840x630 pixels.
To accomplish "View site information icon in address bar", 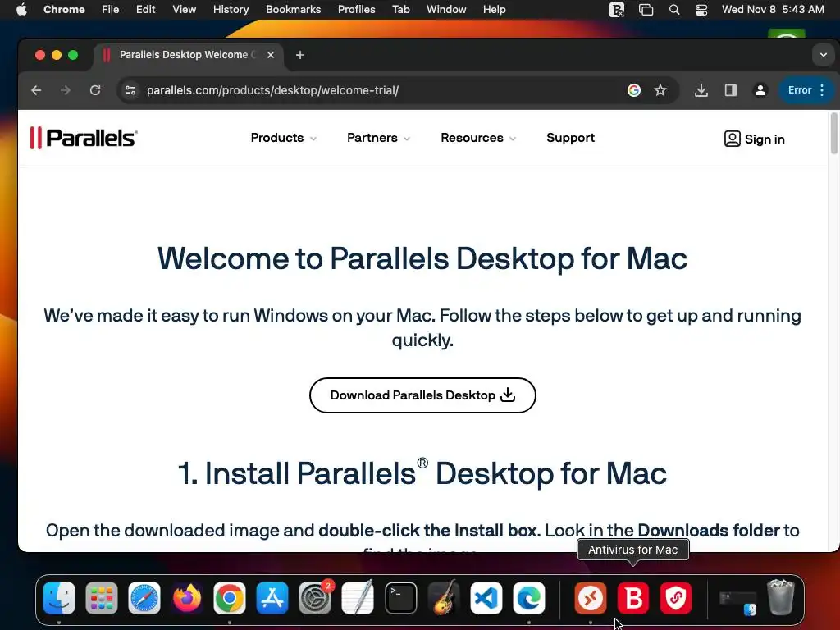I will tap(130, 90).
